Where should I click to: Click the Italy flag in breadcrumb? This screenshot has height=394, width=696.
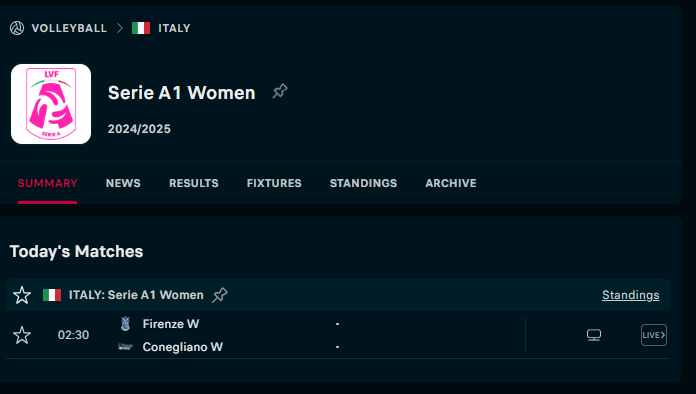[141, 28]
